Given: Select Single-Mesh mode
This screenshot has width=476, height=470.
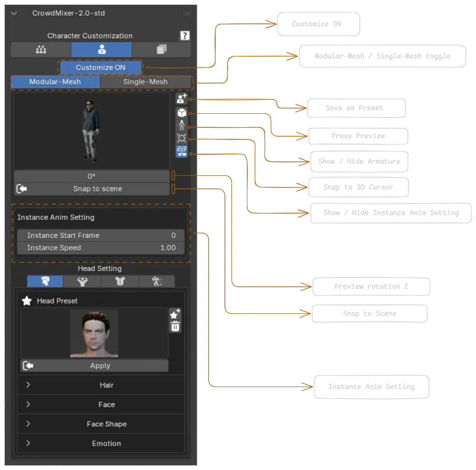Looking at the screenshot, I should pyautogui.click(x=146, y=82).
